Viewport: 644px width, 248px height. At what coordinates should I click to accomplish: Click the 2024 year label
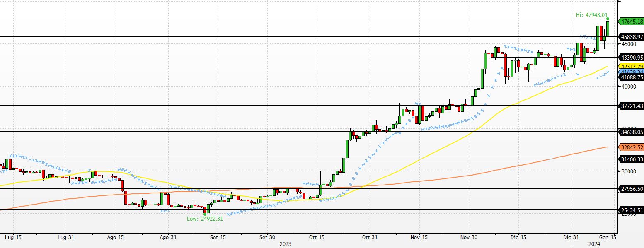click(x=594, y=244)
